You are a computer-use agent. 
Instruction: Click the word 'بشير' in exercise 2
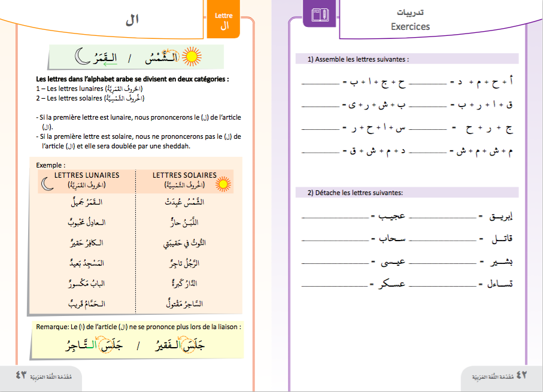tap(502, 262)
